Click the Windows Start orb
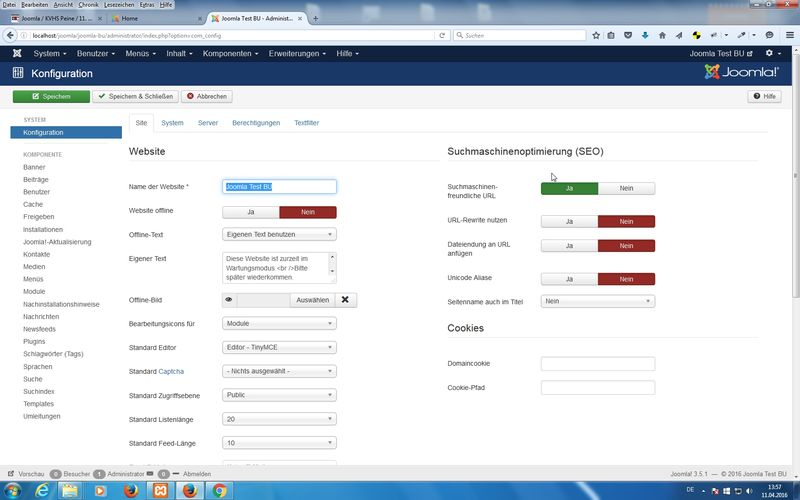This screenshot has width=800, height=500. (13, 490)
